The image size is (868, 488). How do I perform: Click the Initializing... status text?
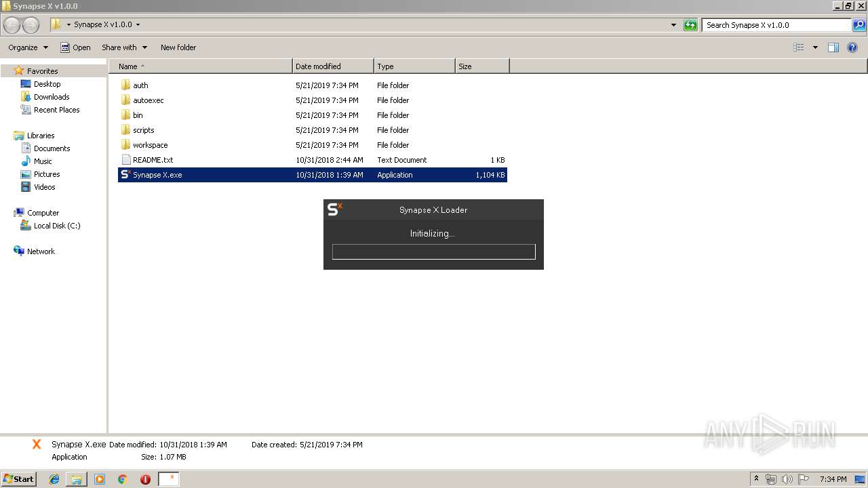433,233
